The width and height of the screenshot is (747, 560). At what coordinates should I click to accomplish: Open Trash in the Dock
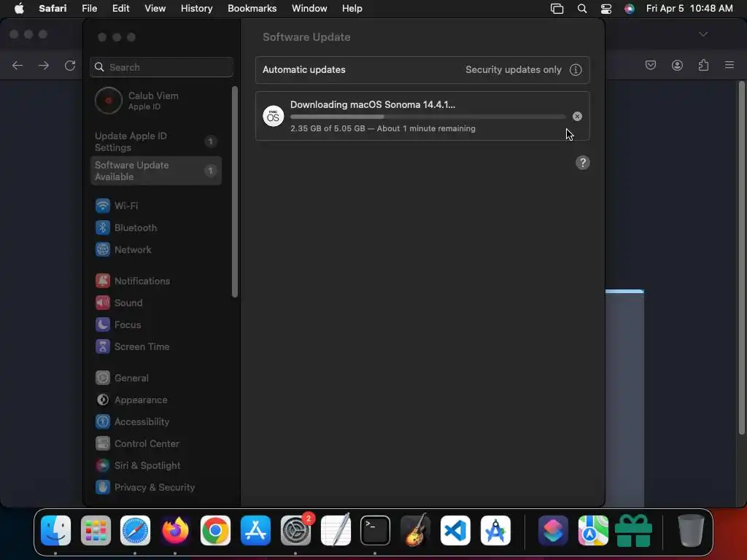pos(691,531)
